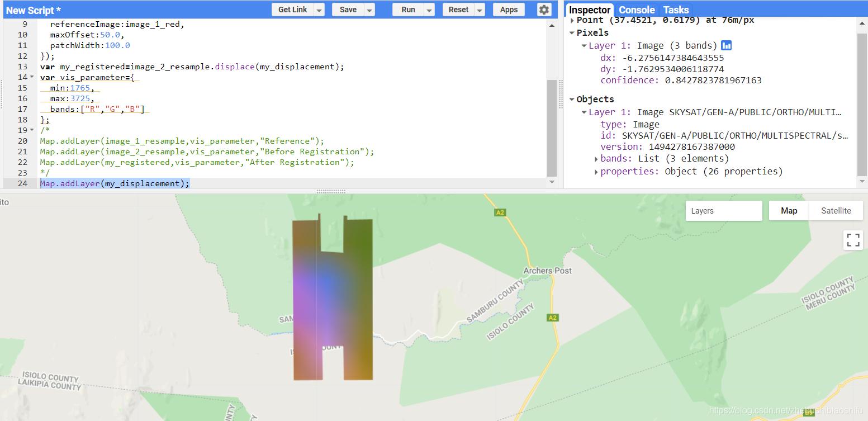The image size is (868, 421).
Task: Expand the bands list under Layer 1
Action: coord(597,158)
